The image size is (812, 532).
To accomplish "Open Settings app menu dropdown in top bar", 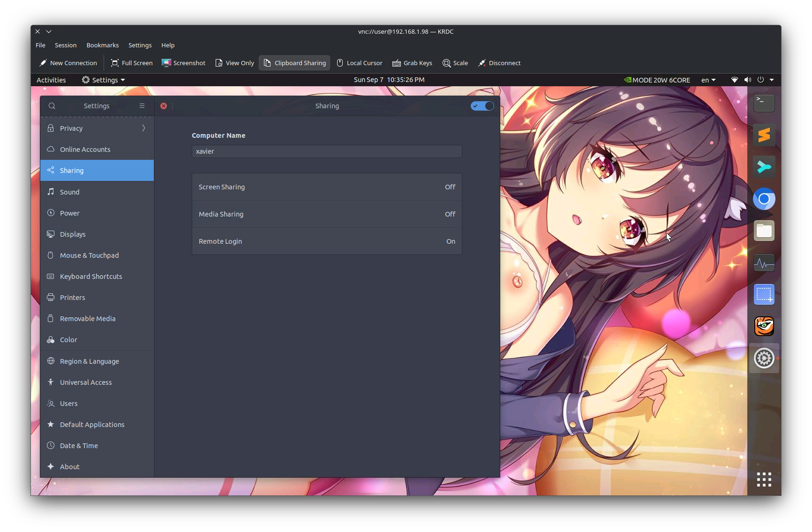I will tap(104, 80).
